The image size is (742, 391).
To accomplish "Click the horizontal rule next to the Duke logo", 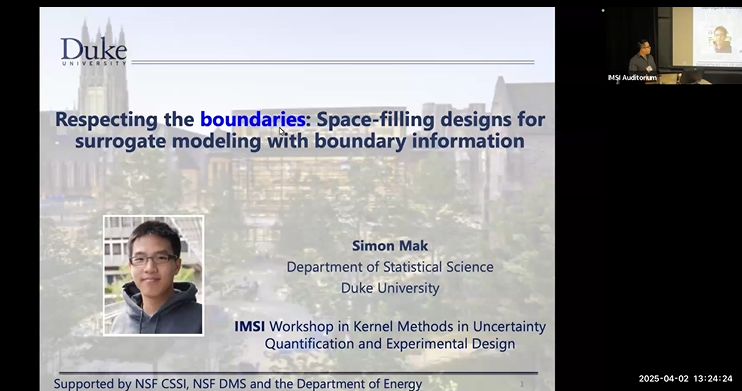I will 333,62.
